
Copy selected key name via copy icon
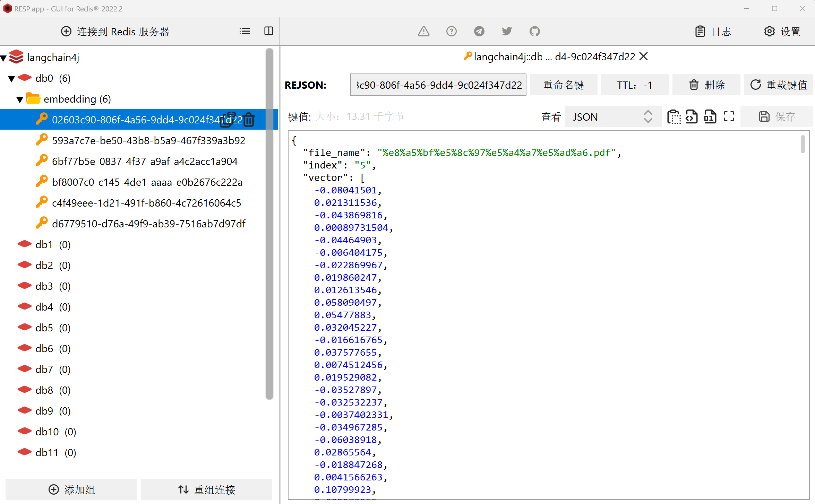click(228, 120)
